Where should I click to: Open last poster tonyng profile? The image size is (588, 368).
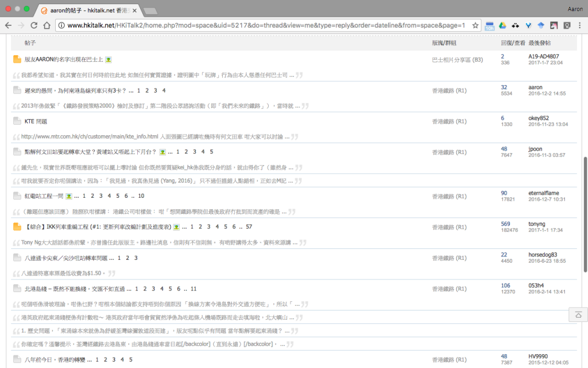537,224
